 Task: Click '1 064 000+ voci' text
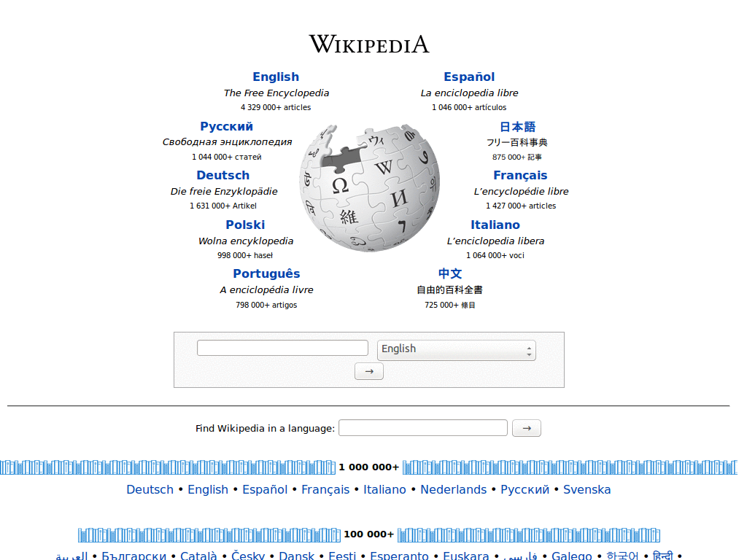(495, 255)
